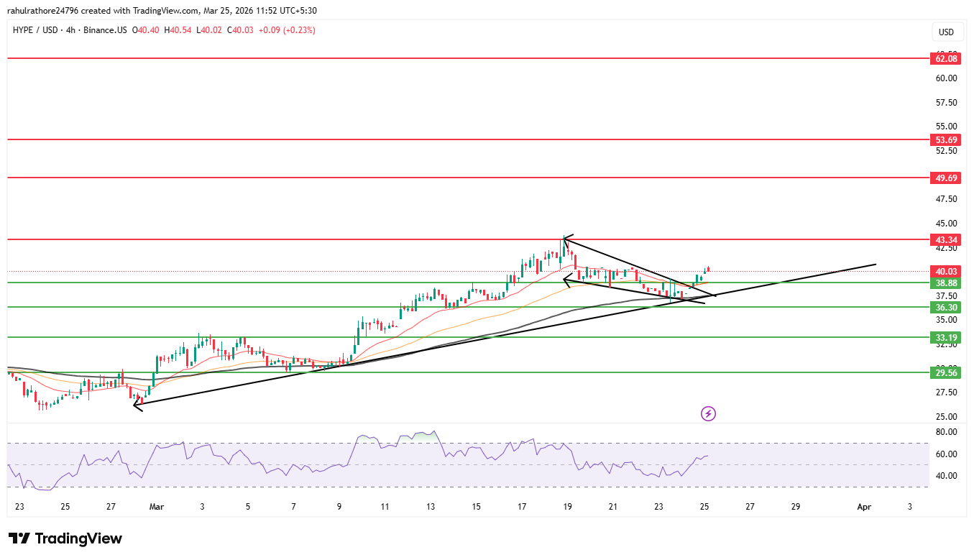Click the 62.08 topmost resistance label
Image resolution: width=974 pixels, height=560 pixels.
tap(945, 59)
